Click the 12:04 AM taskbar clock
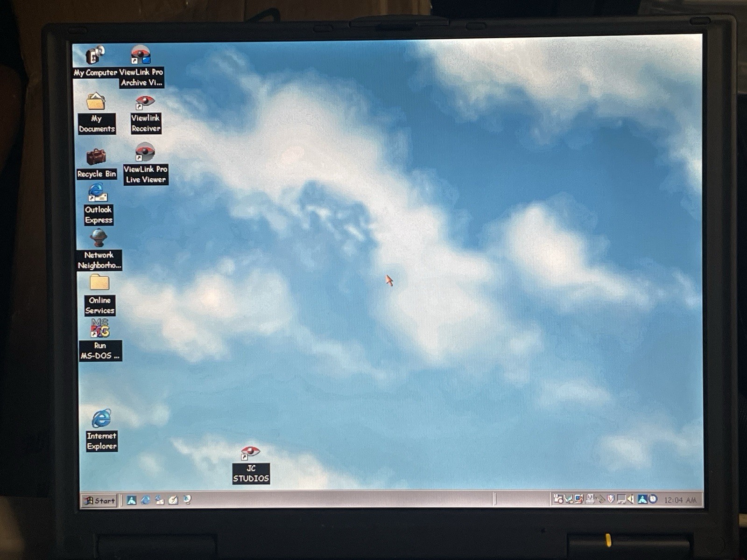Screen dimensions: 747x560 point(680,500)
